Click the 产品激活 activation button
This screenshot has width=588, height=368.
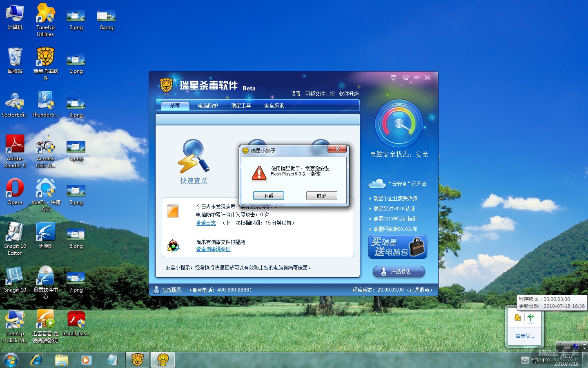click(x=399, y=272)
